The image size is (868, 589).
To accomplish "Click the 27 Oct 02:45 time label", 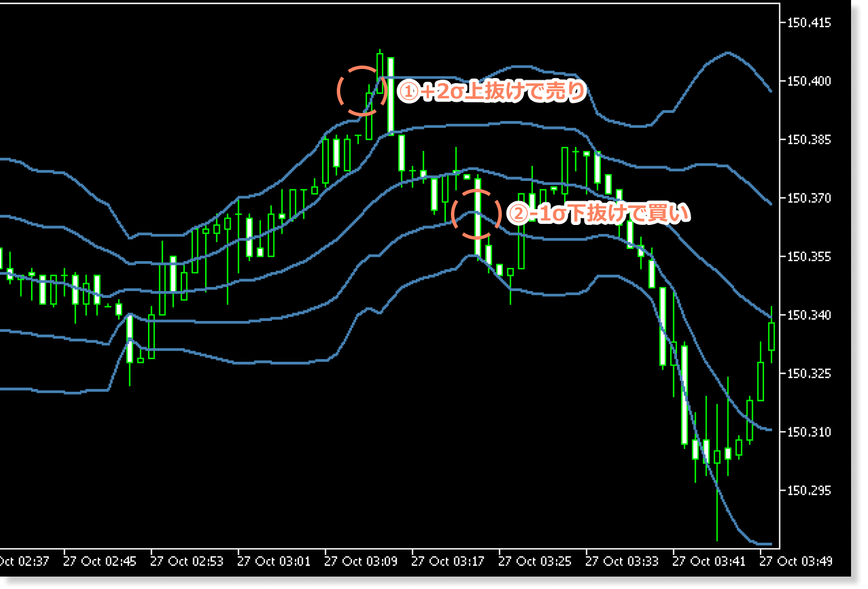I will 99,561.
